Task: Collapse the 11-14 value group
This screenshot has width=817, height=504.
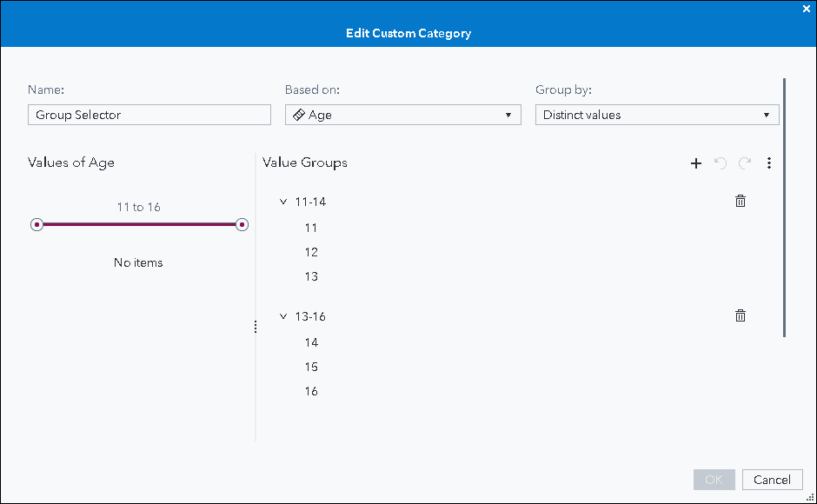Action: point(283,202)
